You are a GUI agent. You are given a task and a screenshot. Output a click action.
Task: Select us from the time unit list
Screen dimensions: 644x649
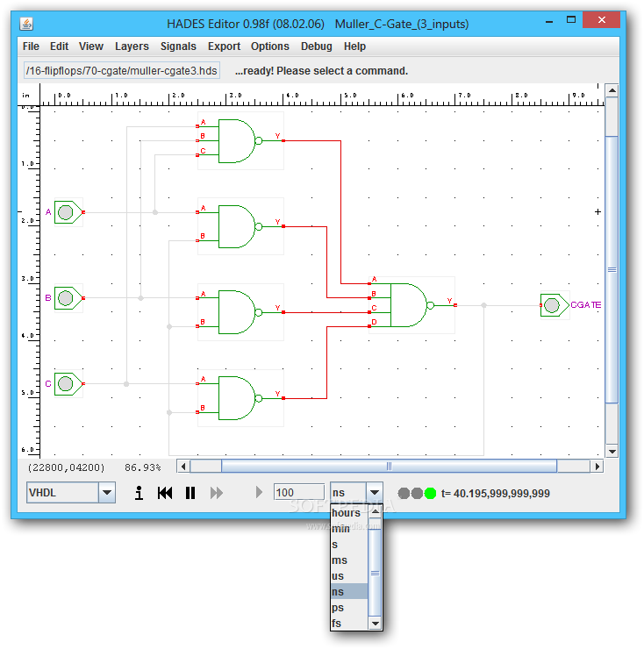(349, 575)
